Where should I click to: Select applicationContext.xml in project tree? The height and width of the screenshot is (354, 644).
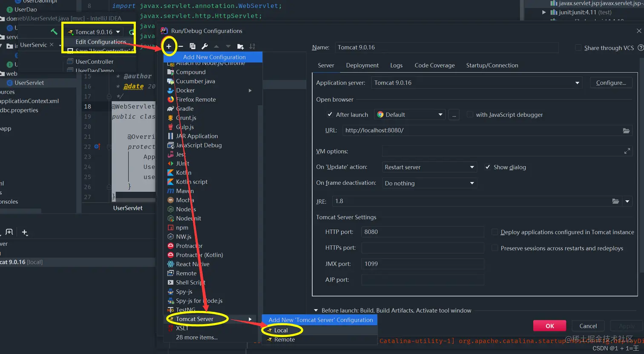click(x=29, y=101)
